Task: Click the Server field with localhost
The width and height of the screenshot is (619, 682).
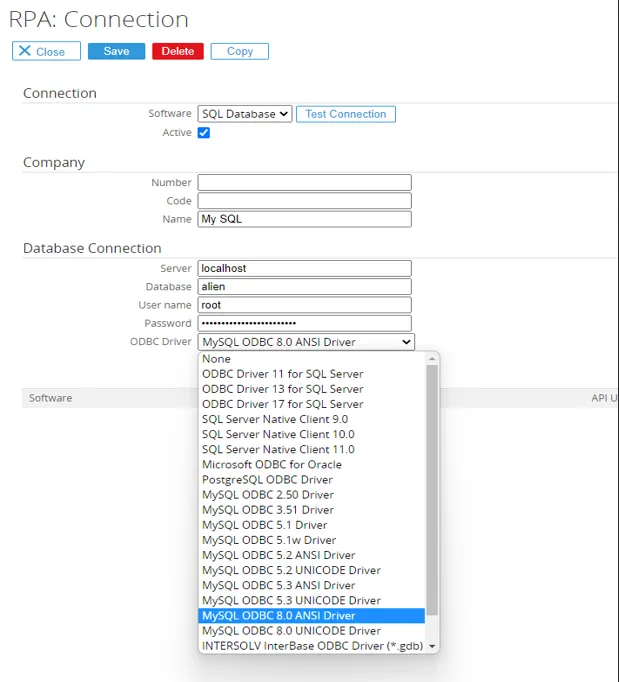Action: [304, 268]
